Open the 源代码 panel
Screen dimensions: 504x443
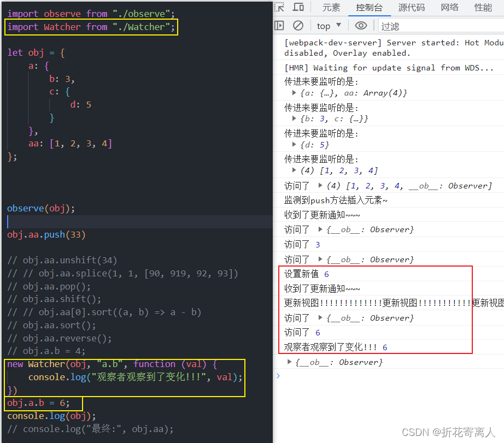[x=411, y=7]
